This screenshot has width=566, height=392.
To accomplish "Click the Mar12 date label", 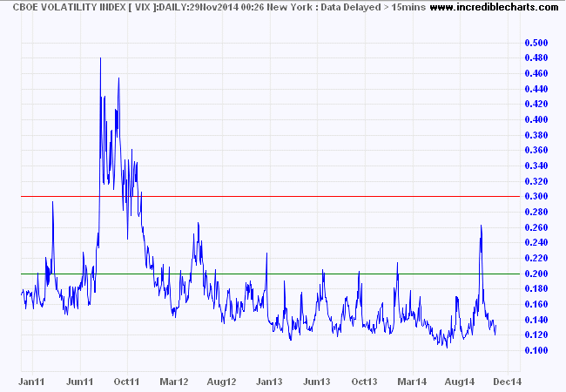I will (174, 382).
